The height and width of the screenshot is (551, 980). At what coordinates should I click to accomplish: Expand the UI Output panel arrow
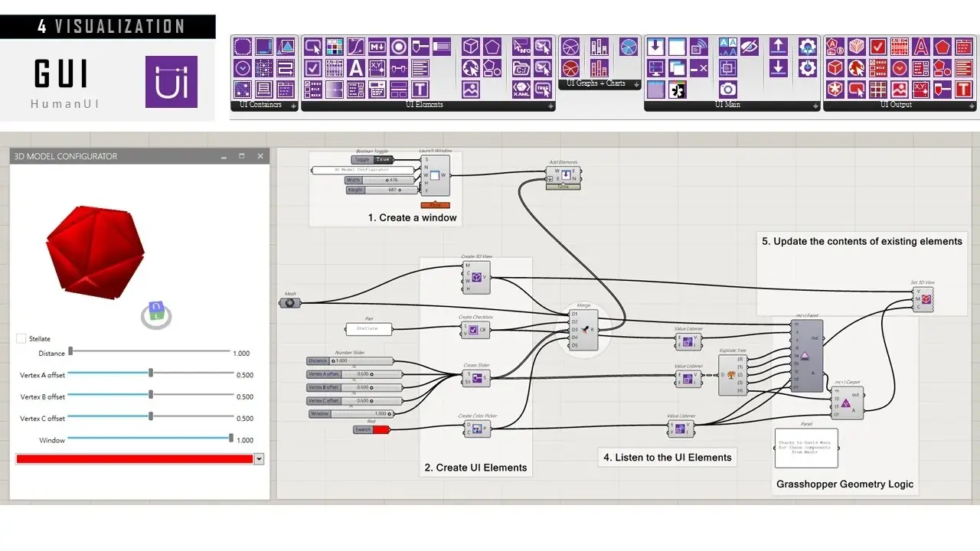click(972, 106)
